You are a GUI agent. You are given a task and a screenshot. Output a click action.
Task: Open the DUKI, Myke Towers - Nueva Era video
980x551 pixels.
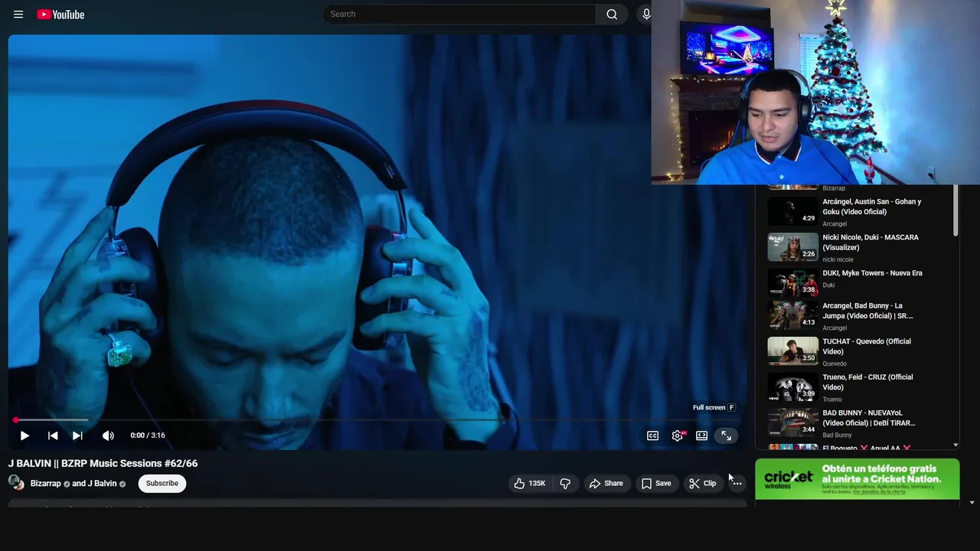pos(872,273)
